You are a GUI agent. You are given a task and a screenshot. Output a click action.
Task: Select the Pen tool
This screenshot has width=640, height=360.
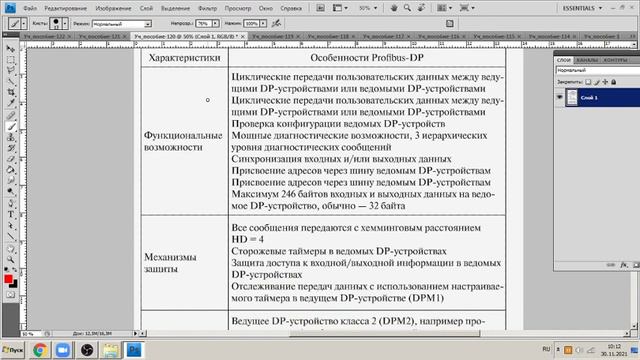pos(11,204)
